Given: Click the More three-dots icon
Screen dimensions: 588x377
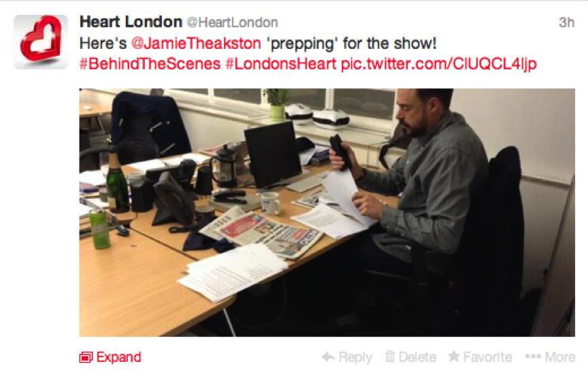Looking at the screenshot, I should (533, 357).
